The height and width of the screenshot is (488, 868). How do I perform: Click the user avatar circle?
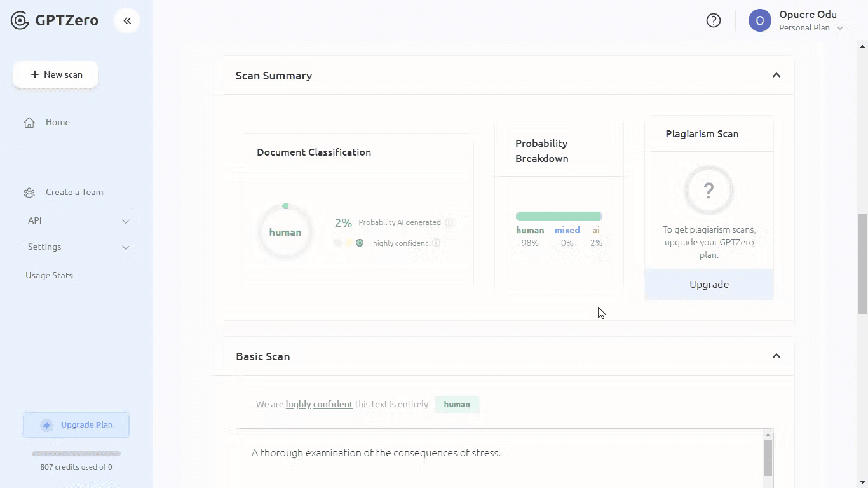pos(759,20)
